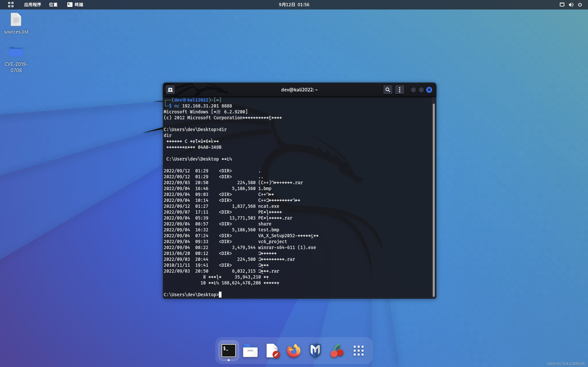The image size is (588, 367).
Task: Open CherryTree from the dock
Action: click(336, 350)
